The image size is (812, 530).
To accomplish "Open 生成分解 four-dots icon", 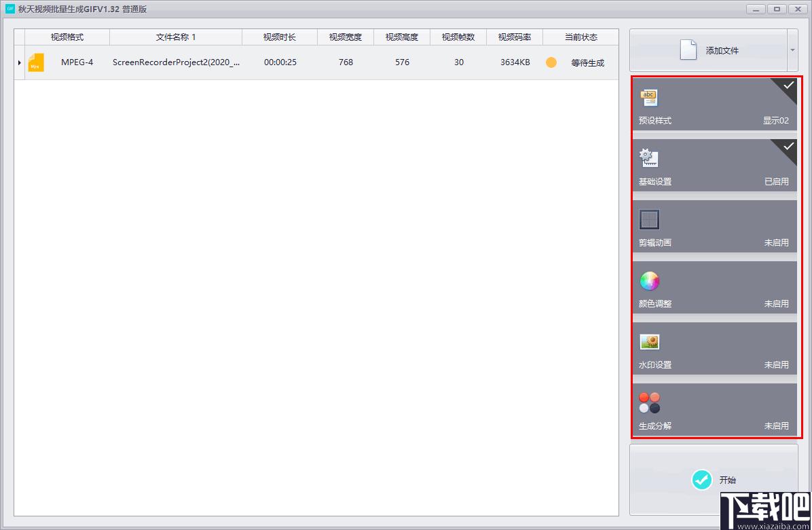I will point(649,402).
